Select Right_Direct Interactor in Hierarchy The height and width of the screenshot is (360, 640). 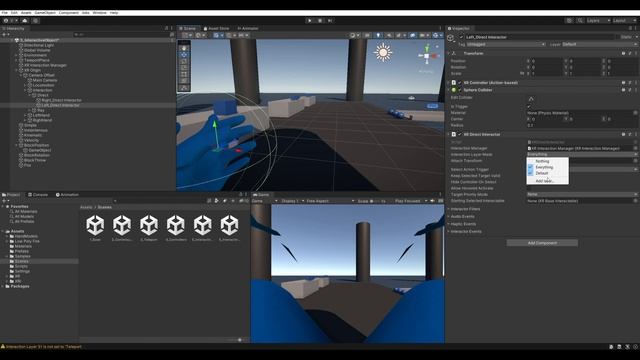(61, 100)
